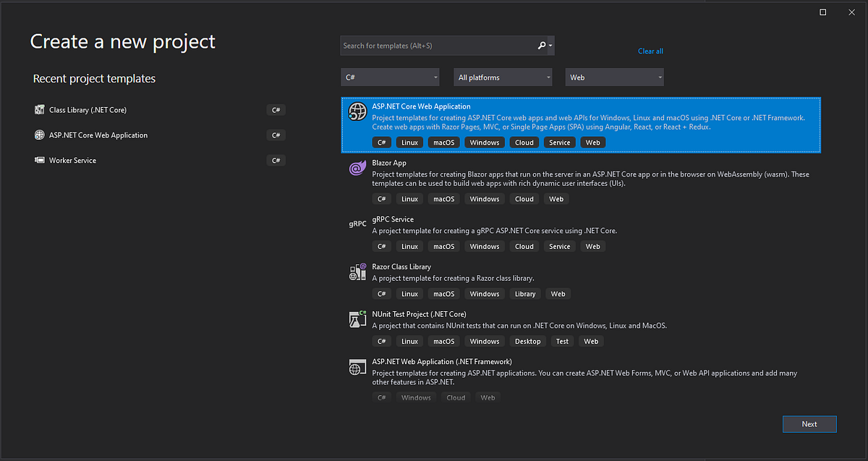Maximize the dialog window
Viewport: 868px width, 461px height.
pyautogui.click(x=823, y=12)
